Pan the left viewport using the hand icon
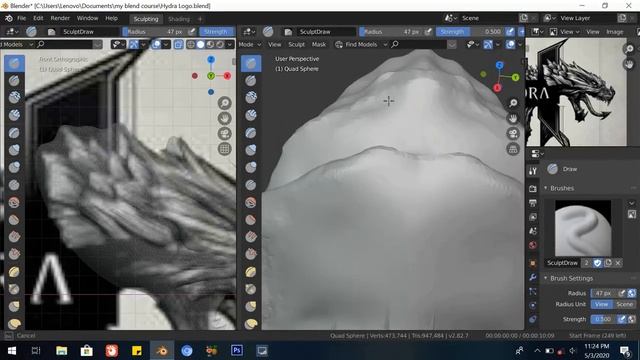This screenshot has width=640, height=360. pos(224,118)
